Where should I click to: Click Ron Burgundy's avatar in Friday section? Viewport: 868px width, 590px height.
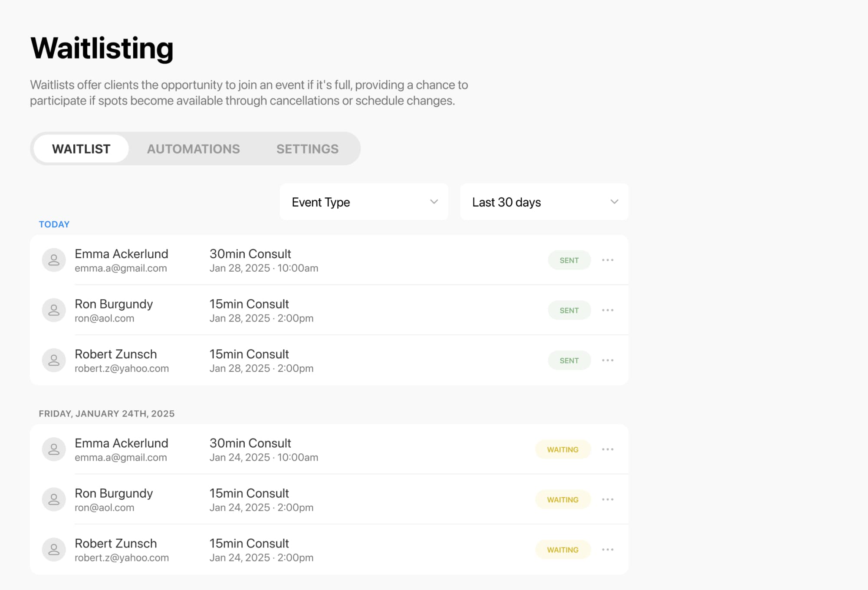coord(54,500)
